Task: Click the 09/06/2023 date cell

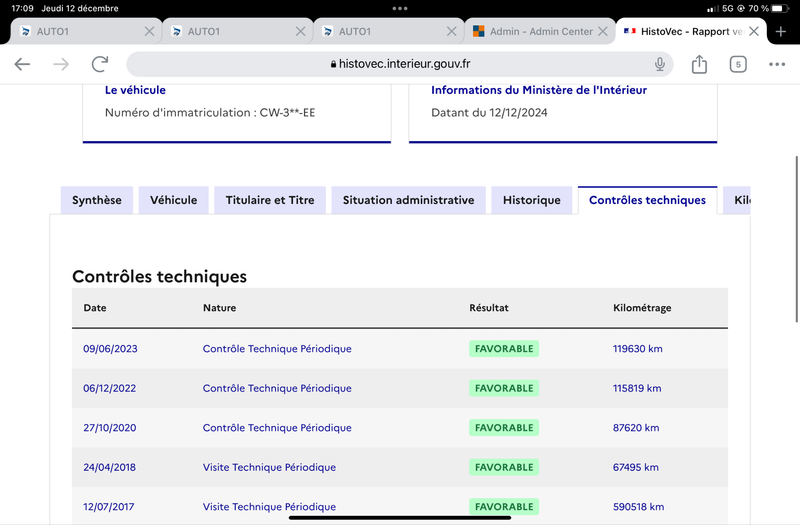Action: click(110, 348)
